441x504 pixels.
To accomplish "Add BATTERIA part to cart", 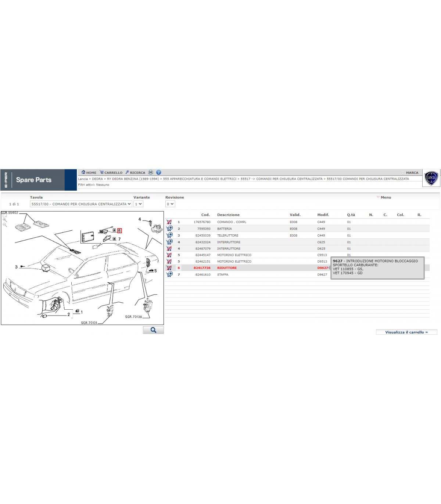I will (169, 228).
